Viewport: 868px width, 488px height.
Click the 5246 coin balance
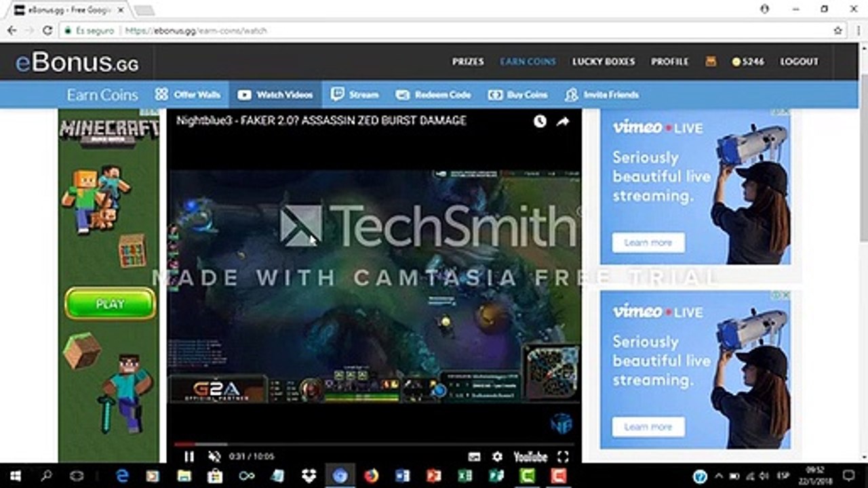(748, 61)
